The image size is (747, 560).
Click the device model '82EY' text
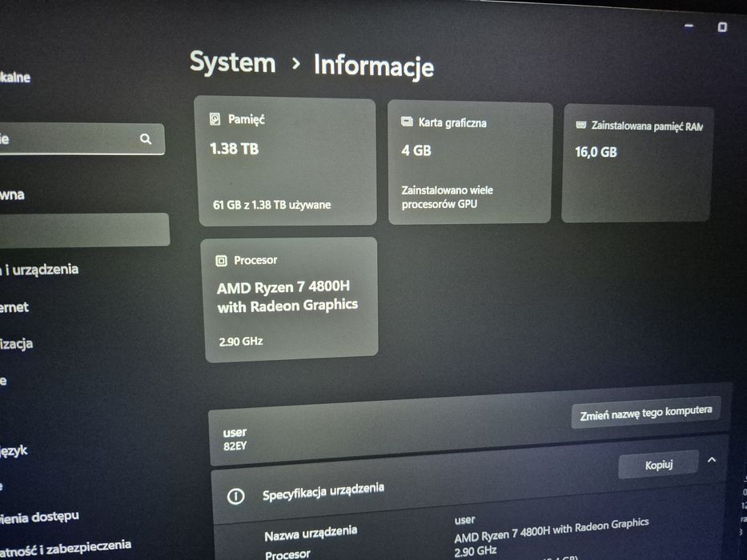point(235,446)
